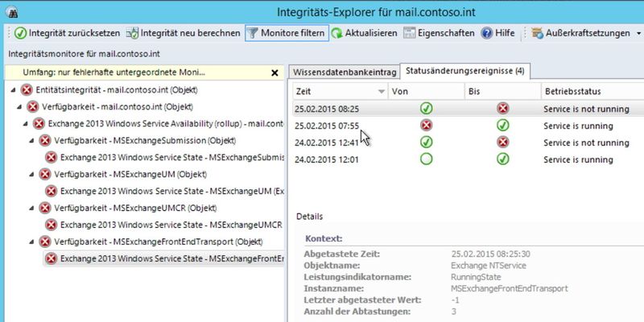This screenshot has height=322, width=644.
Task: Select Verfügbarkeit - mail.contoso.int (Objekt) item
Action: tap(118, 107)
